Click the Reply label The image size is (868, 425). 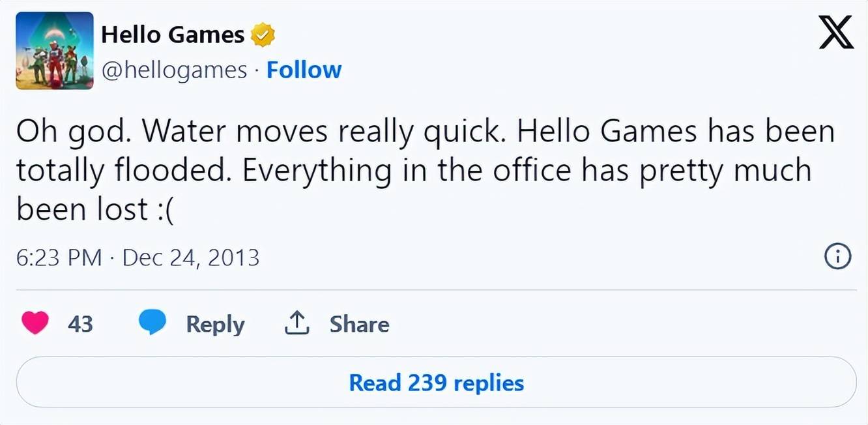click(215, 324)
